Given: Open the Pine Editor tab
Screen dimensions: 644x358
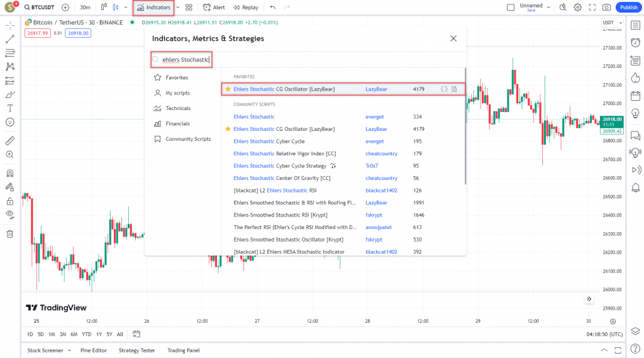Looking at the screenshot, I should (x=94, y=350).
